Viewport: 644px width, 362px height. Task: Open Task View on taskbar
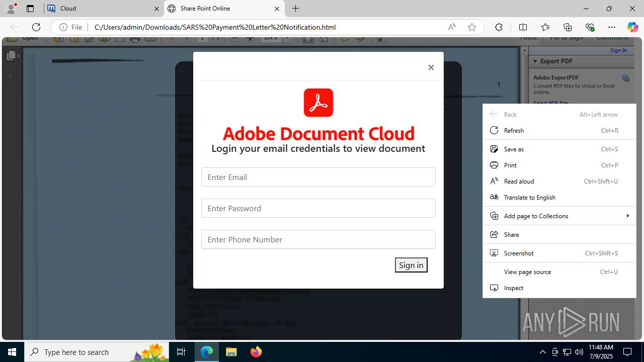click(181, 352)
